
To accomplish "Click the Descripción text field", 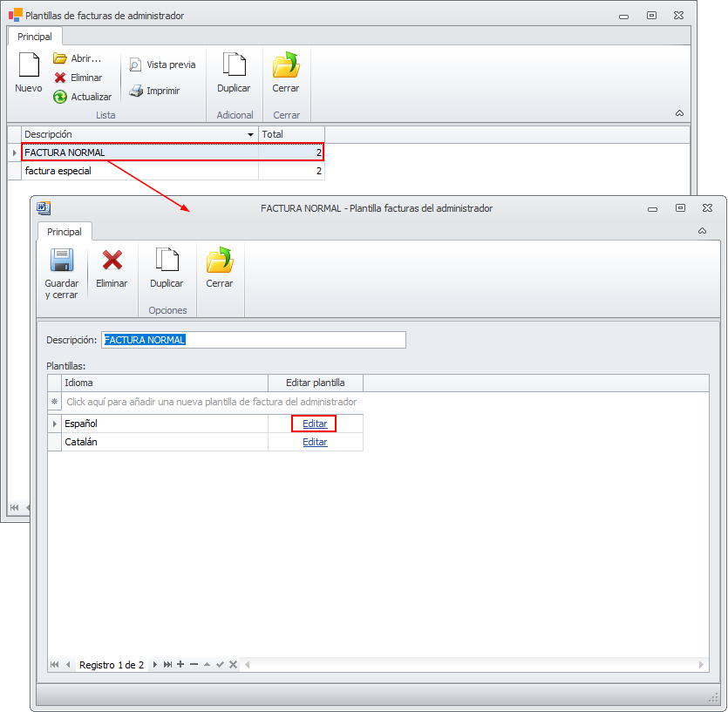I will 254,340.
